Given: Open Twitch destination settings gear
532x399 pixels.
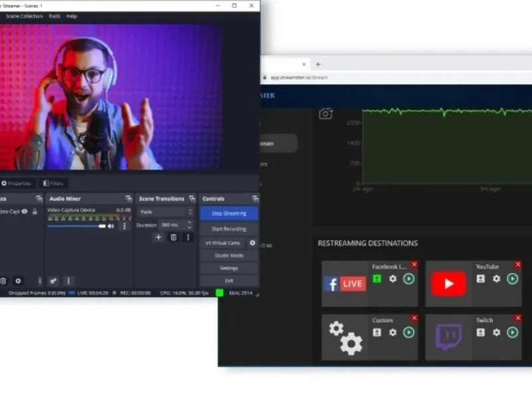Looking at the screenshot, I should [x=497, y=332].
